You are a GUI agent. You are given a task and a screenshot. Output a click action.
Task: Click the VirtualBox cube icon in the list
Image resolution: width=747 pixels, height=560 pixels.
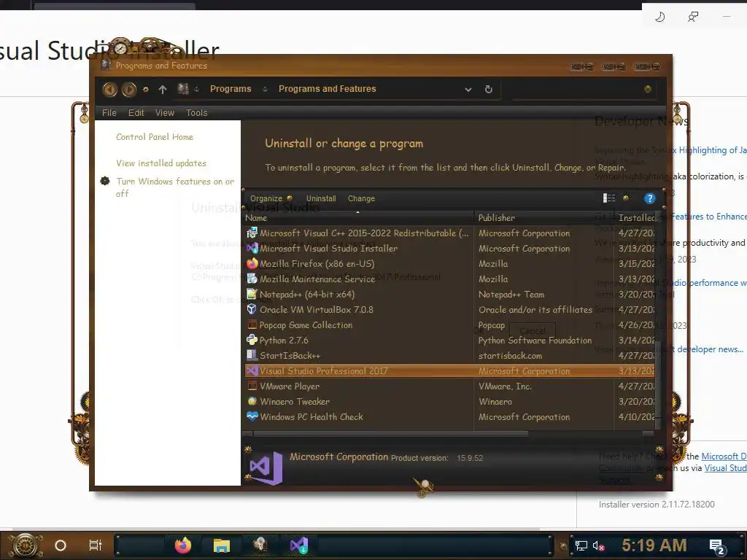click(252, 309)
